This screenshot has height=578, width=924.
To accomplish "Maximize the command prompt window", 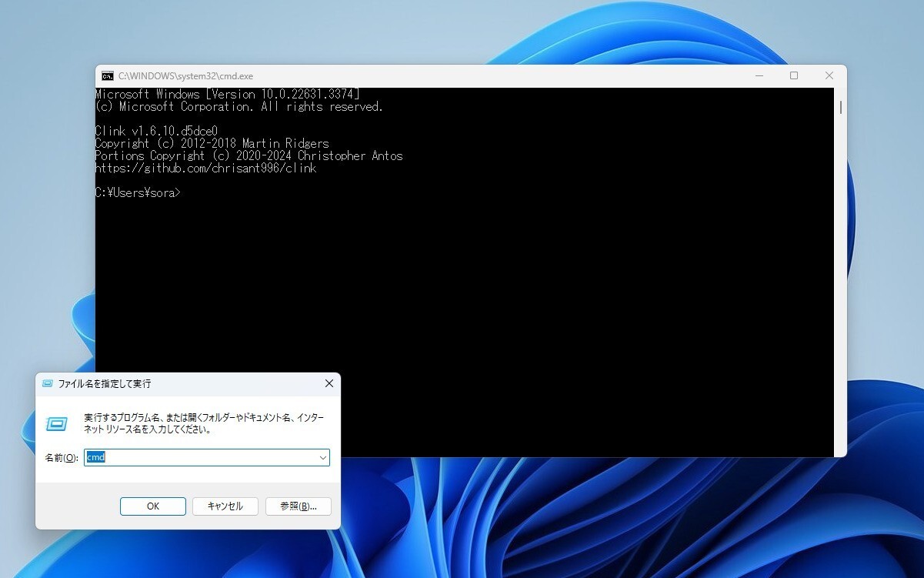I will 793,75.
